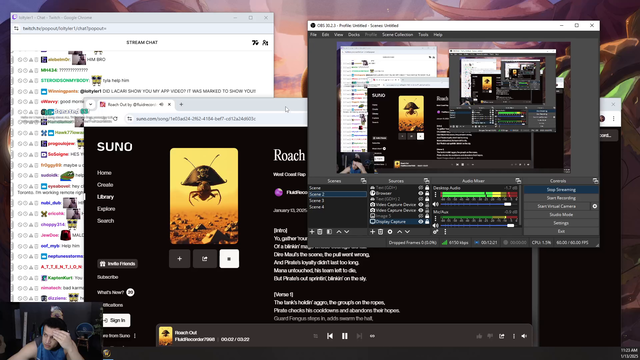Select Scene 3 in OBS Scenes list
The height and width of the screenshot is (360, 640).
click(337, 200)
